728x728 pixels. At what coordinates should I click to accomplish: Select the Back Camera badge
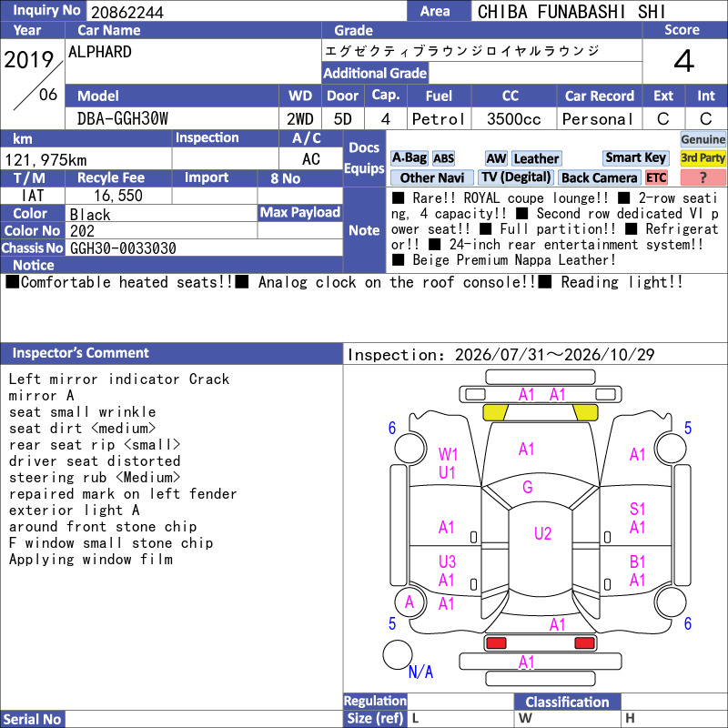pyautogui.click(x=599, y=177)
